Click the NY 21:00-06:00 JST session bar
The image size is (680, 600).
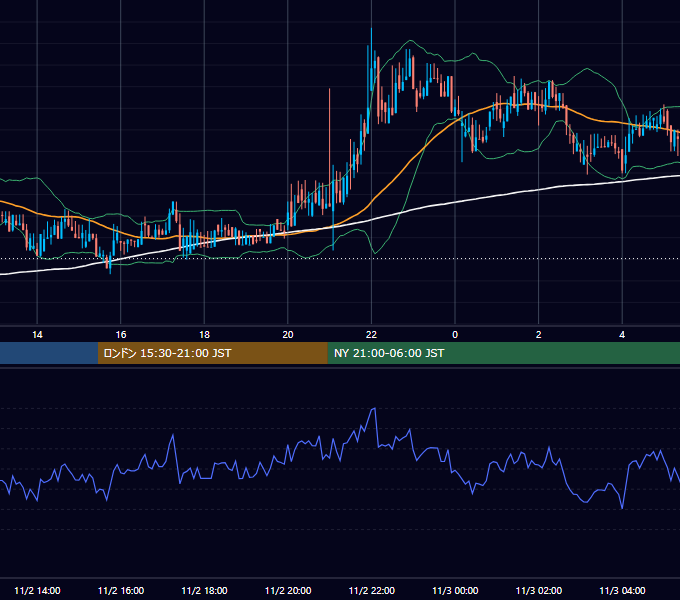point(503,353)
